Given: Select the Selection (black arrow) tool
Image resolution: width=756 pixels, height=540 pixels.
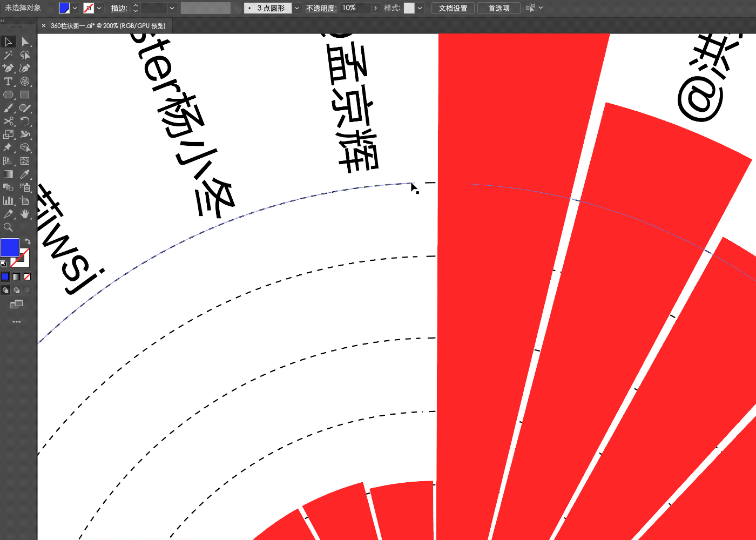Looking at the screenshot, I should click(x=8, y=42).
